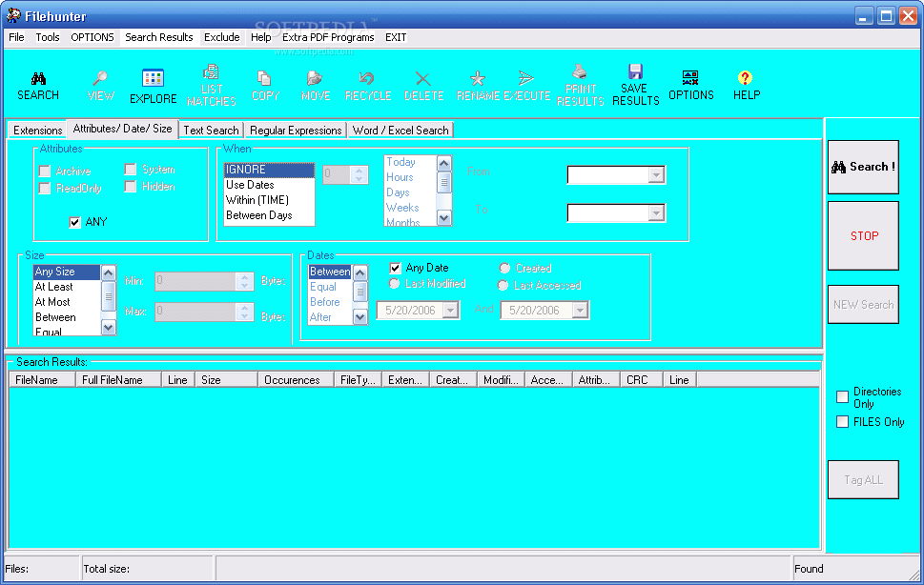Screen dimensions: 924x585
Task: Switch to the Text Search tab
Action: pos(211,131)
